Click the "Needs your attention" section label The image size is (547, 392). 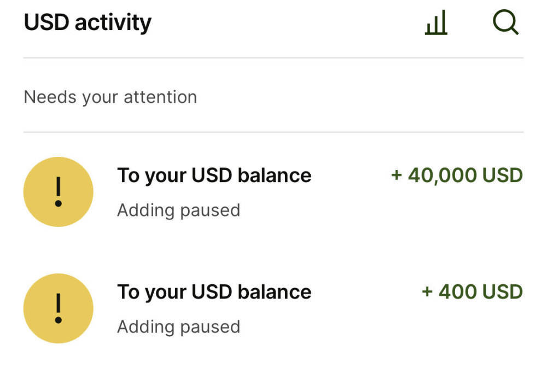coord(110,97)
